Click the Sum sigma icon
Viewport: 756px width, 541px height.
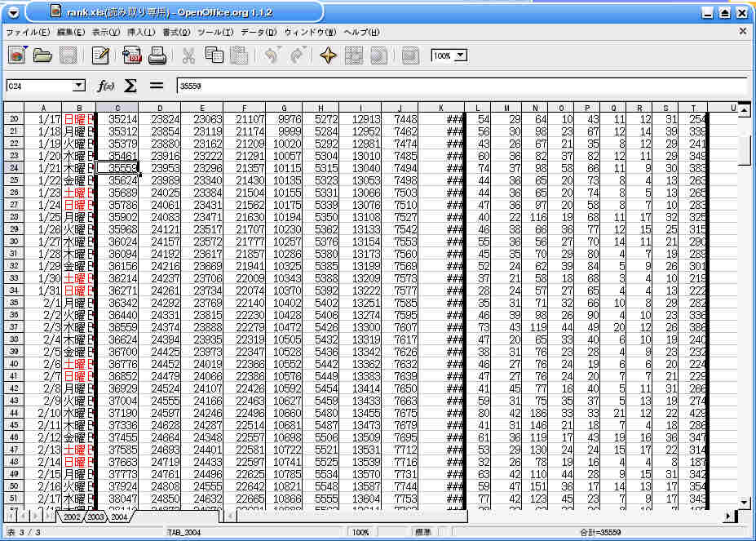pos(130,86)
